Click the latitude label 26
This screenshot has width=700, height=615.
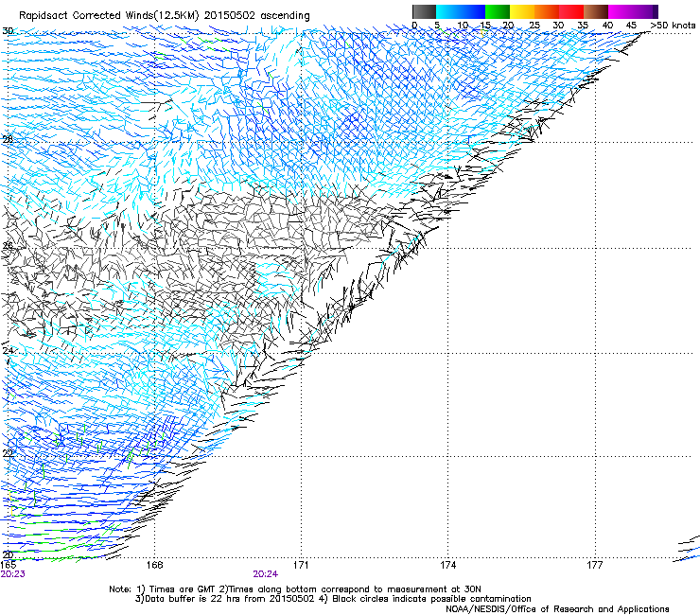coord(8,245)
